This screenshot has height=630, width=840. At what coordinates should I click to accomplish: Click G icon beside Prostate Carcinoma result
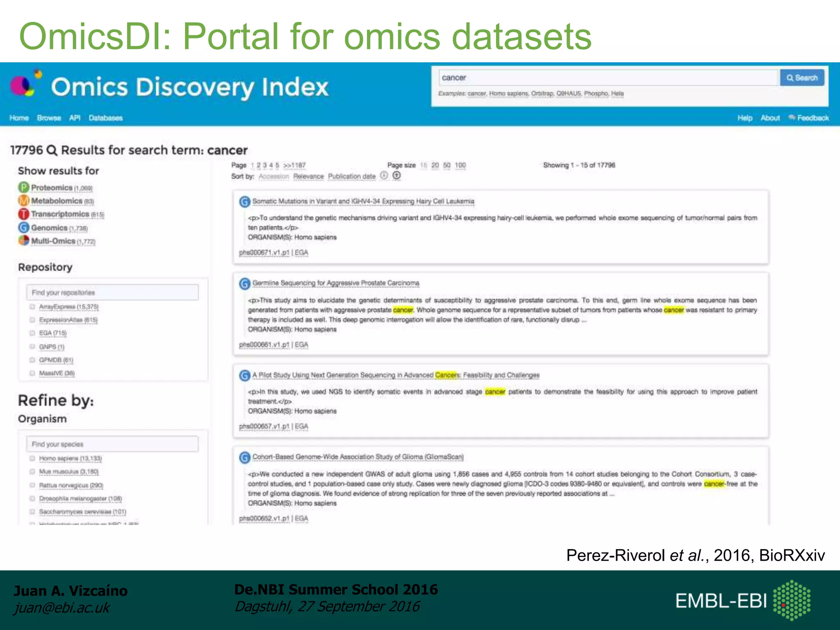click(x=244, y=283)
